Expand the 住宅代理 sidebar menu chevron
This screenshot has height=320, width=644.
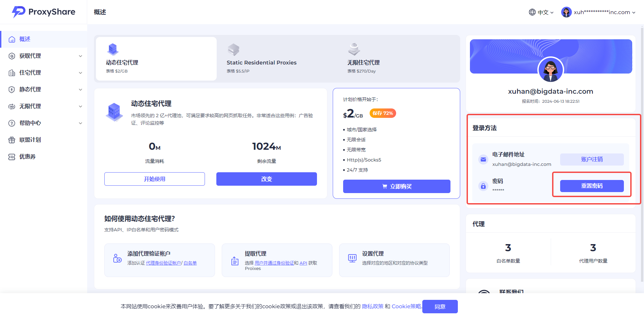80,73
